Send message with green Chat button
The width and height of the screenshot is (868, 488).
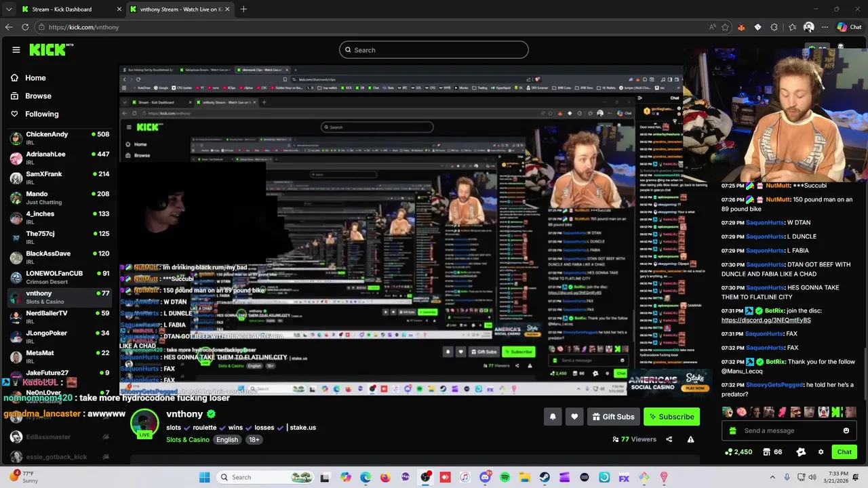844,452
